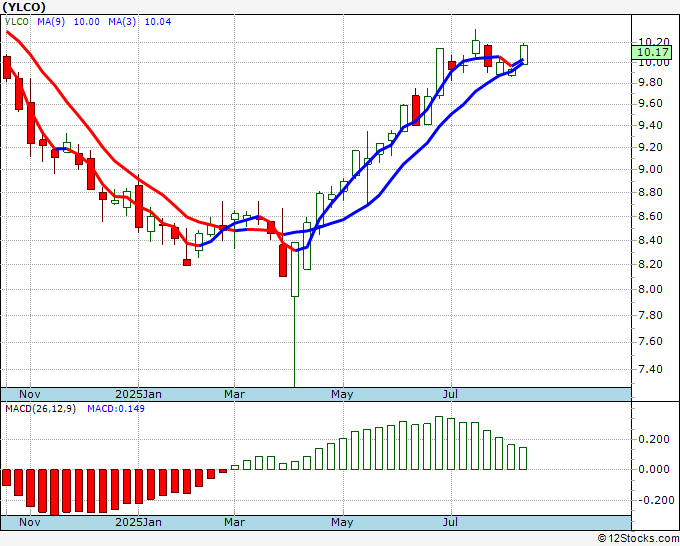Click the latest green candlestick near 10.17
Screen dimensions: 680x546
coord(524,55)
